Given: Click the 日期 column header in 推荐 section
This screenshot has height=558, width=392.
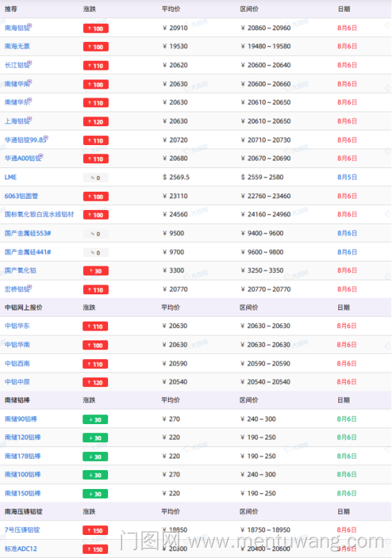Looking at the screenshot, I should (x=344, y=9).
